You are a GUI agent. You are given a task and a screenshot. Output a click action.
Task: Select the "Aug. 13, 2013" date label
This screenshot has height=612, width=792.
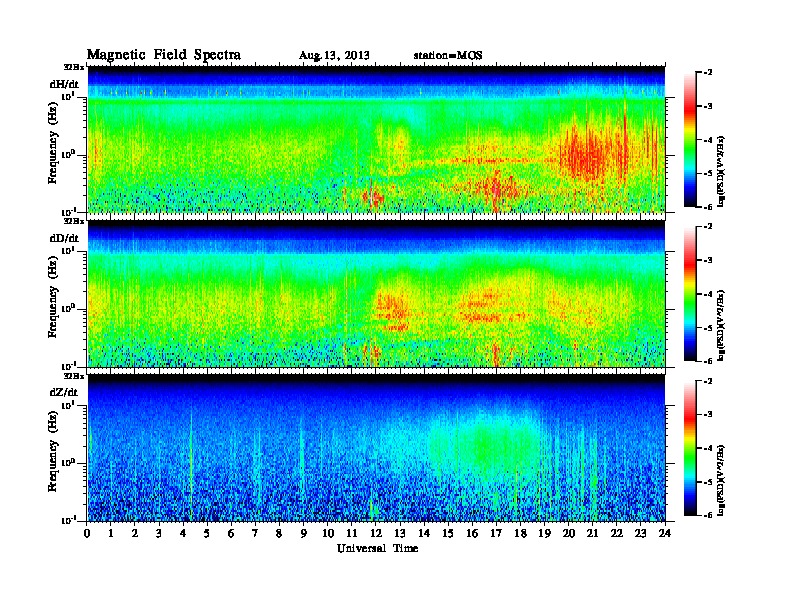coord(334,55)
